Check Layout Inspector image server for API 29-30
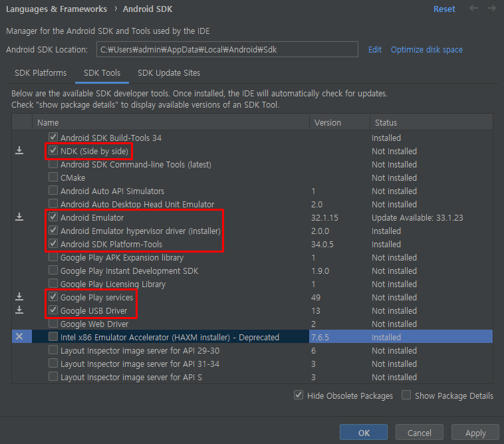Viewport: 504px width, 444px height. pos(53,350)
